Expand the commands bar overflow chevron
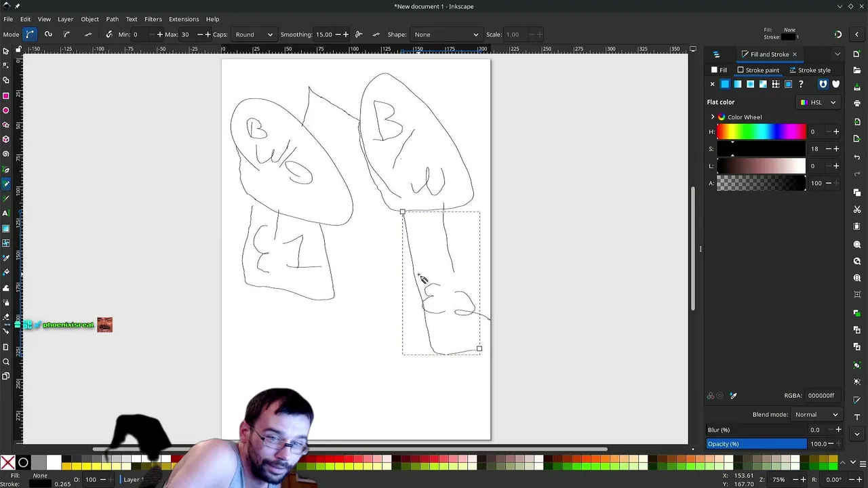Viewport: 868px width, 488px height. 857,434
